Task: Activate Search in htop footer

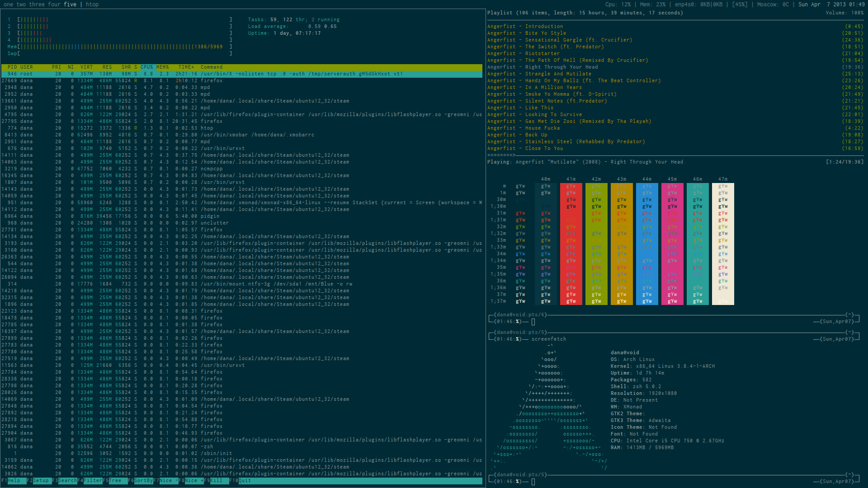Action: (67, 481)
